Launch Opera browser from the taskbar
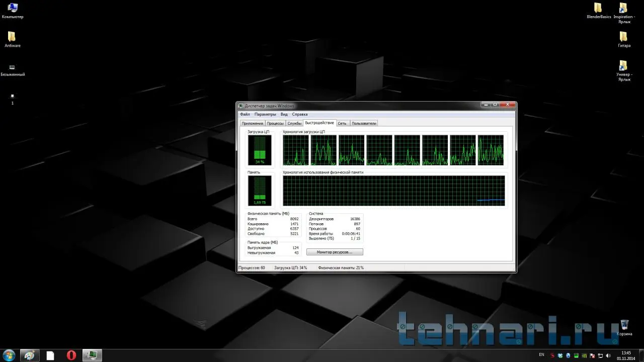 pyautogui.click(x=71, y=355)
